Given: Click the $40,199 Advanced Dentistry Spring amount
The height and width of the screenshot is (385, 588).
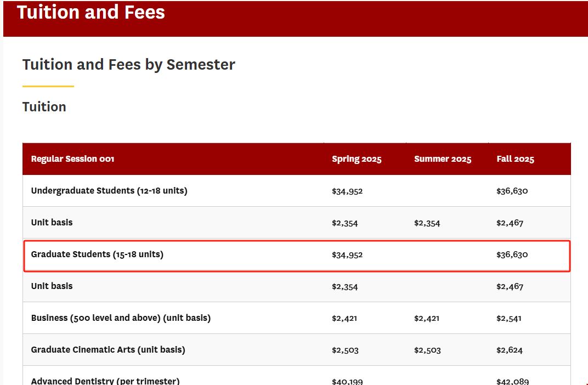Looking at the screenshot, I should [x=347, y=381].
